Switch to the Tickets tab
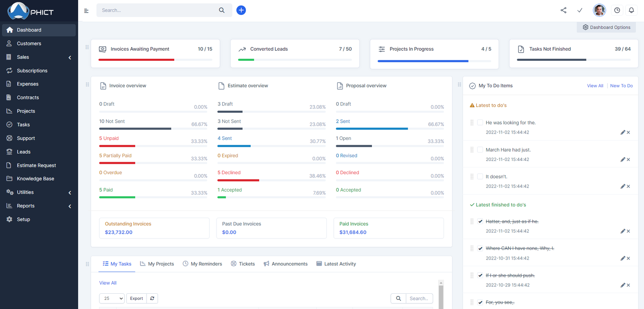 [243, 264]
